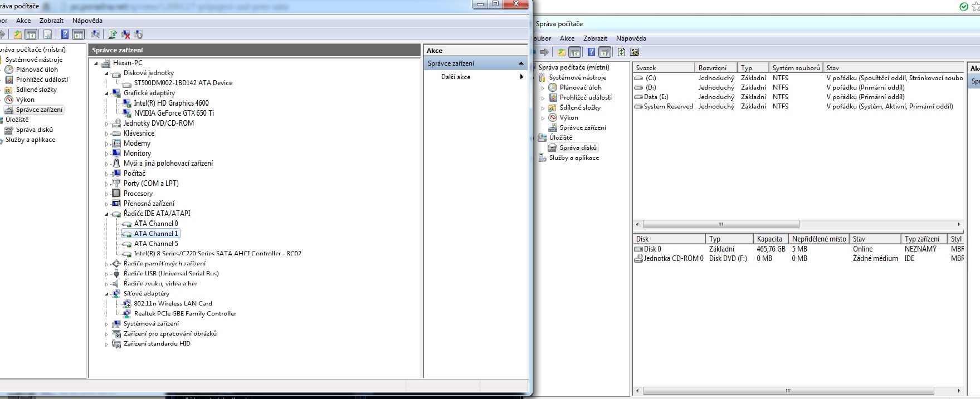
Task: Select Jednotka CD-ROM 0 row
Action: coord(798,259)
